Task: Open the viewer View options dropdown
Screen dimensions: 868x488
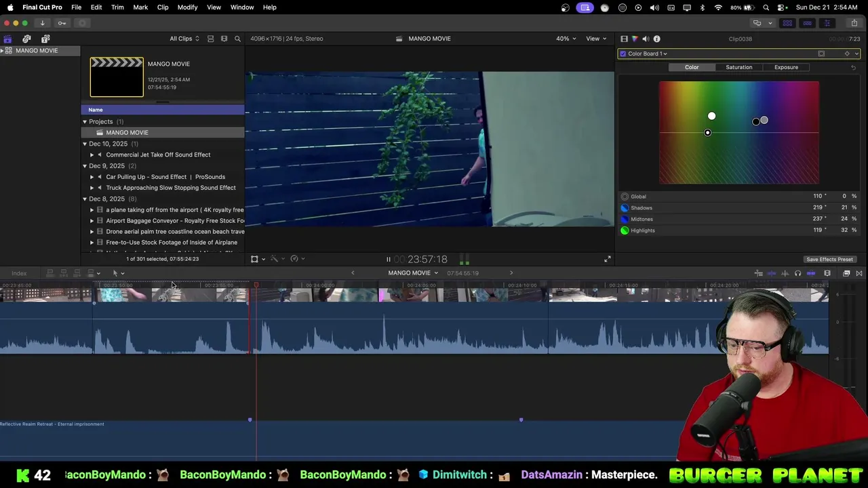Action: (596, 39)
